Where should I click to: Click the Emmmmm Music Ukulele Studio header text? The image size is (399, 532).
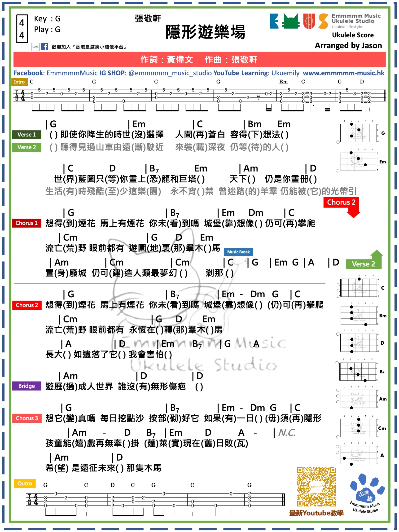[x=356, y=18]
